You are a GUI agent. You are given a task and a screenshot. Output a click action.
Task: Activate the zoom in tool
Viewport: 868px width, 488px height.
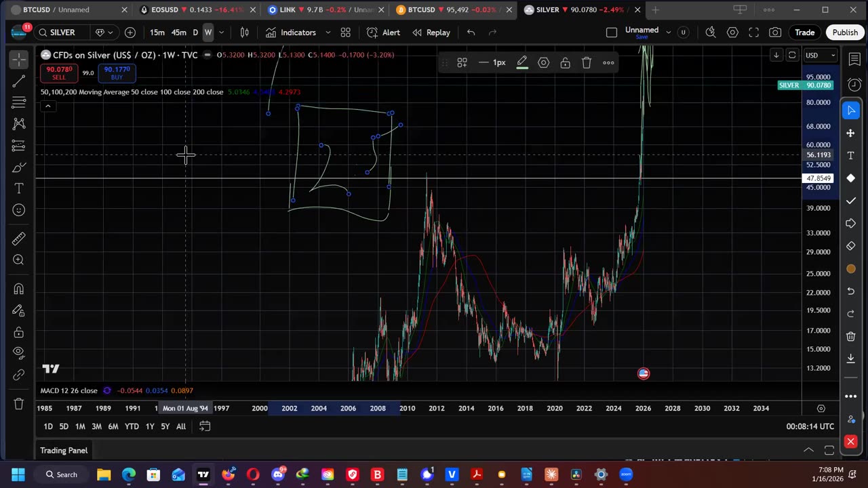point(19,260)
